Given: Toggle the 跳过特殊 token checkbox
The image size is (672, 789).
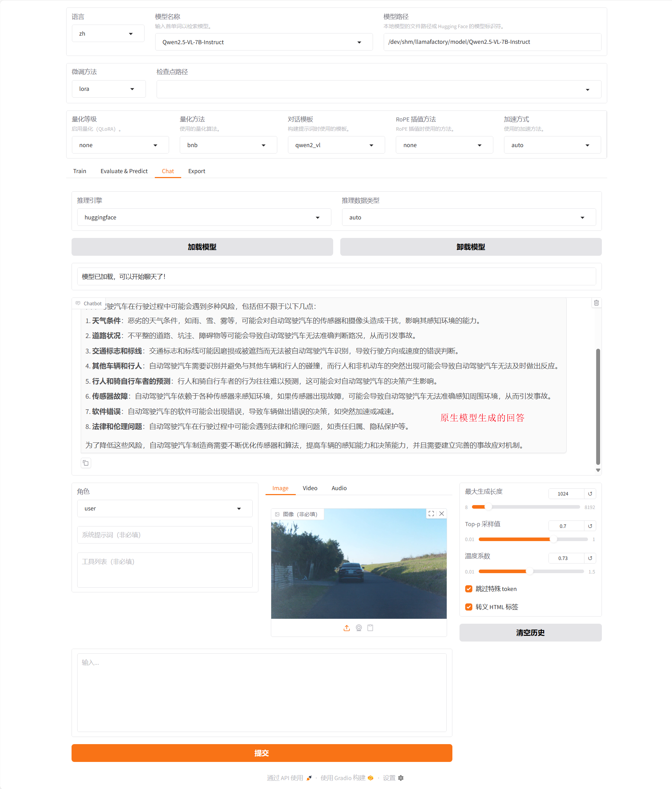Looking at the screenshot, I should click(x=469, y=589).
